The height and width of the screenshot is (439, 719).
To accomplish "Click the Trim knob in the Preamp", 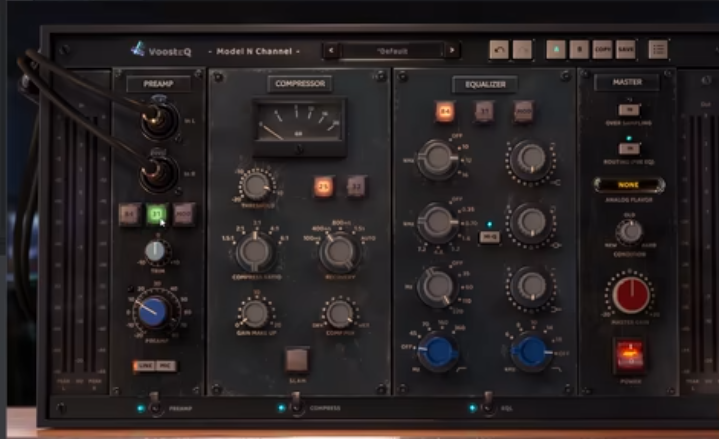I will point(156,251).
